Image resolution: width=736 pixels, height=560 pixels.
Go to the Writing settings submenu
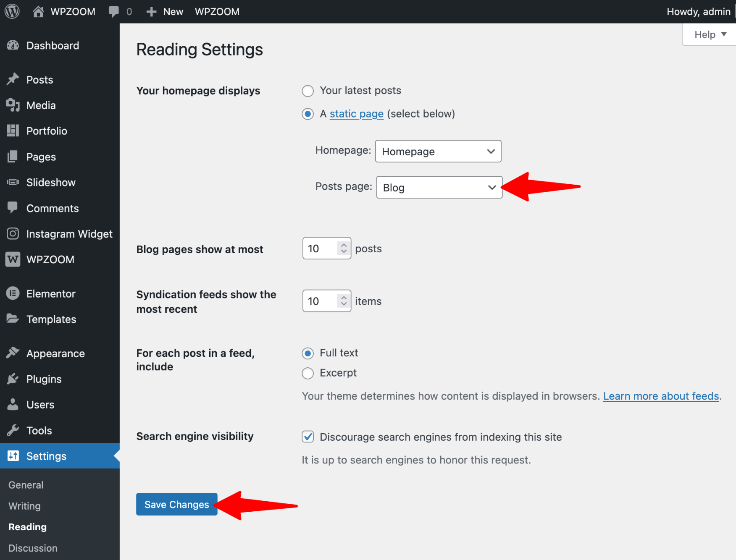tap(25, 506)
